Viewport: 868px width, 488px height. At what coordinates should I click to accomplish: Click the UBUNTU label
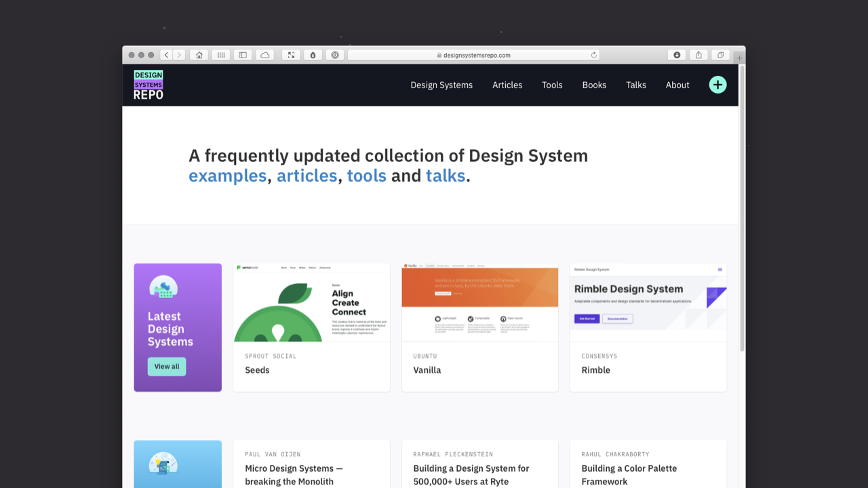pyautogui.click(x=425, y=356)
